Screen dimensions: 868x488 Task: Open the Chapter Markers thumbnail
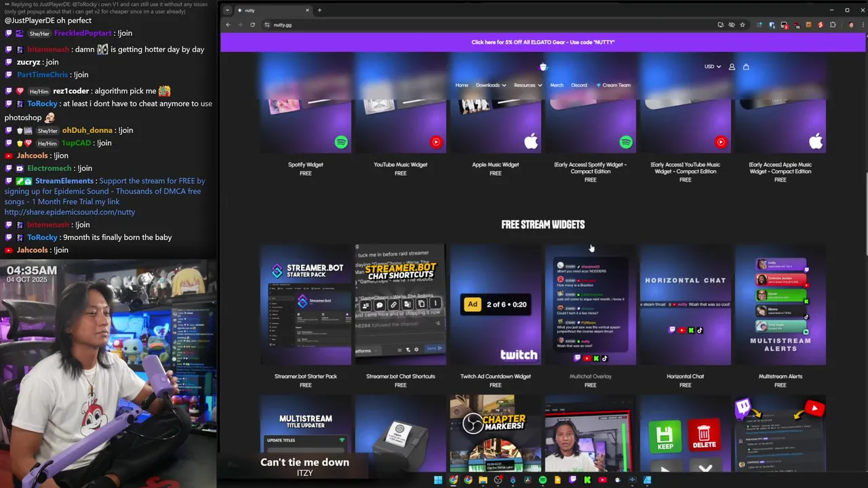pos(495,434)
